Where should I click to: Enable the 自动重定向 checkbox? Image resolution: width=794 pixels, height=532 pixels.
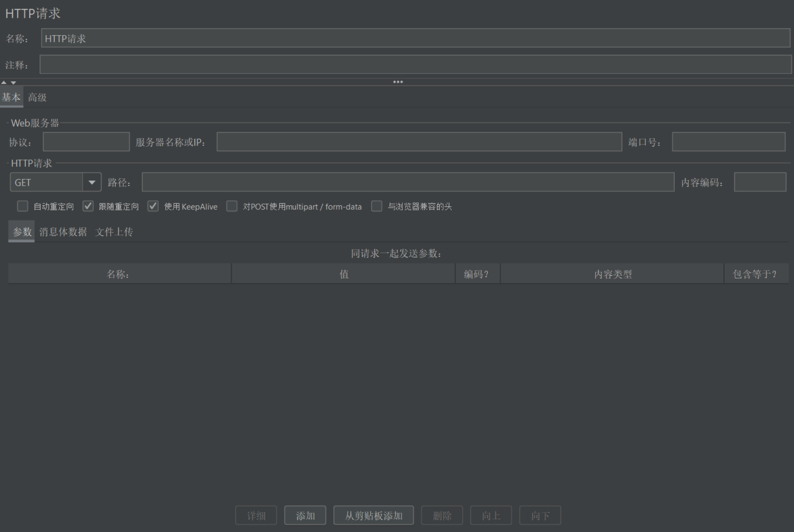tap(23, 206)
